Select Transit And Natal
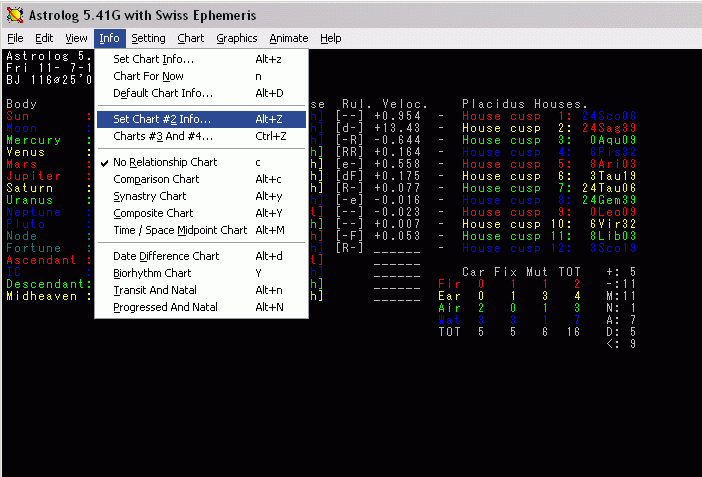The image size is (702, 477). [x=201, y=290]
